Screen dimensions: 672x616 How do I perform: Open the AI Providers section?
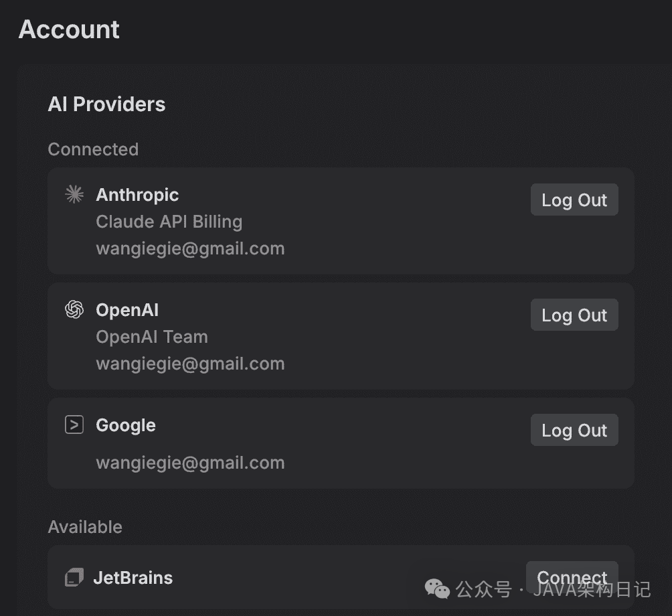106,104
